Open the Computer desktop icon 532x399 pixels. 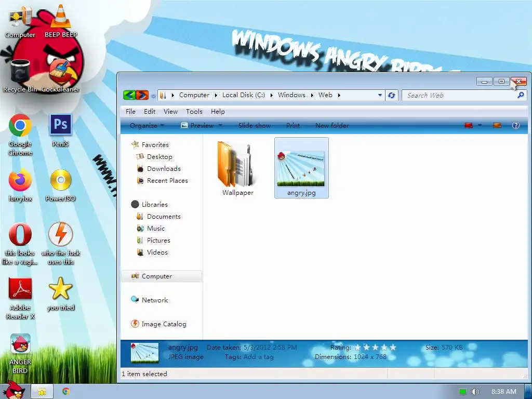point(20,21)
